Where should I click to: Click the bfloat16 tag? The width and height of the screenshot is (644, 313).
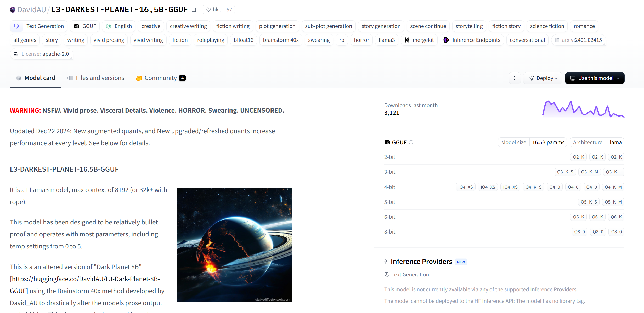[x=243, y=40]
